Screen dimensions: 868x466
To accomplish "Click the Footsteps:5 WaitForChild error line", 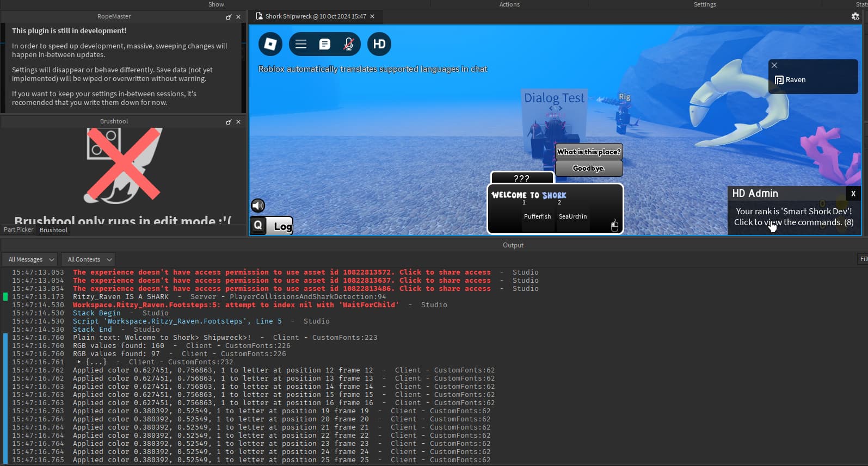I will [235, 305].
